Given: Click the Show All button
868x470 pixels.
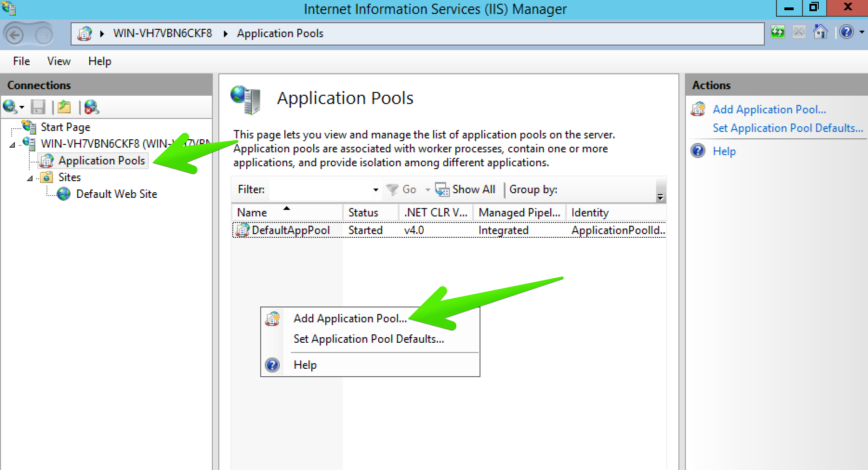Looking at the screenshot, I should click(465, 189).
